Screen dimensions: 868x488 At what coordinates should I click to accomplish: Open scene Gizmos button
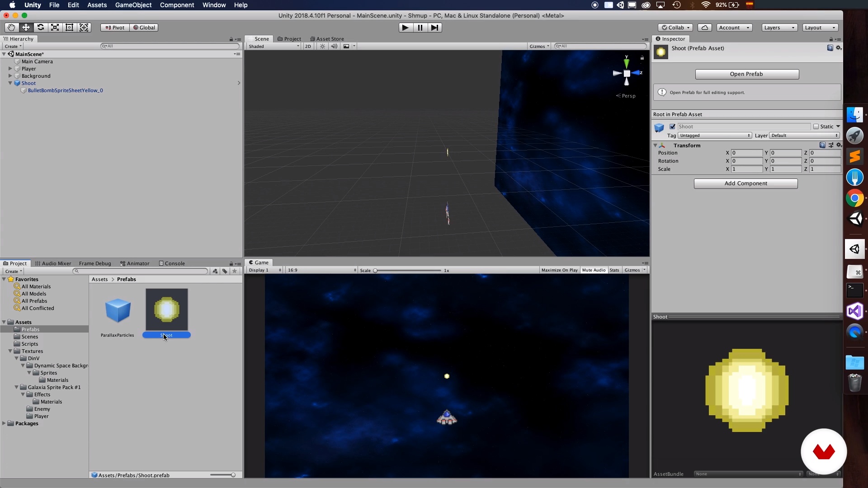pos(539,46)
